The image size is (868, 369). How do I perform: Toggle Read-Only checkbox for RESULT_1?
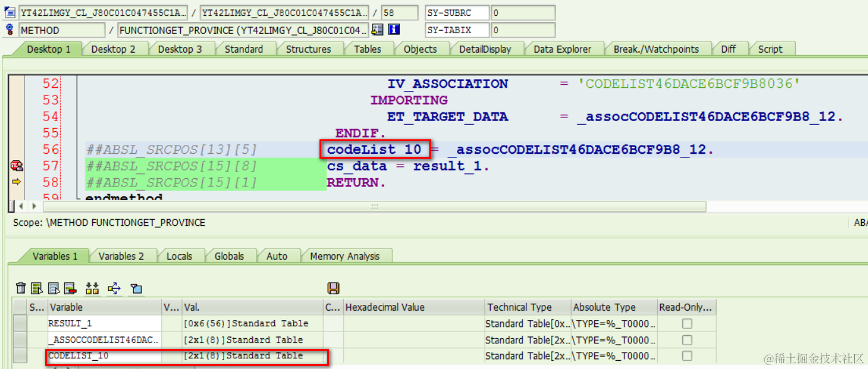[687, 323]
